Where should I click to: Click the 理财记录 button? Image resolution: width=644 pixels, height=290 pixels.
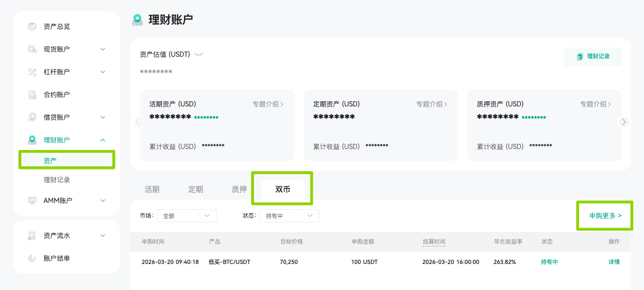[x=593, y=56]
